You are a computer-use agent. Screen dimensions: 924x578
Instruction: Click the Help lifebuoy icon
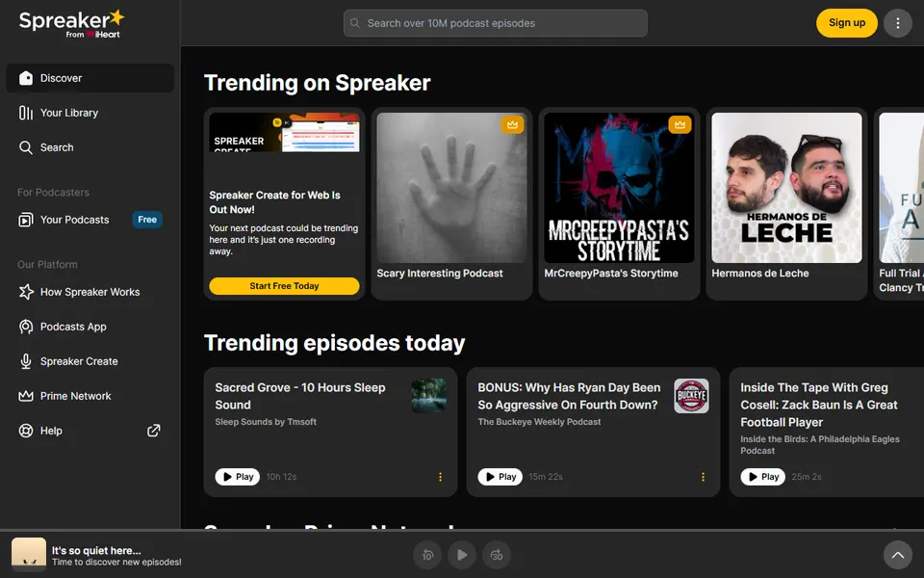tap(26, 432)
